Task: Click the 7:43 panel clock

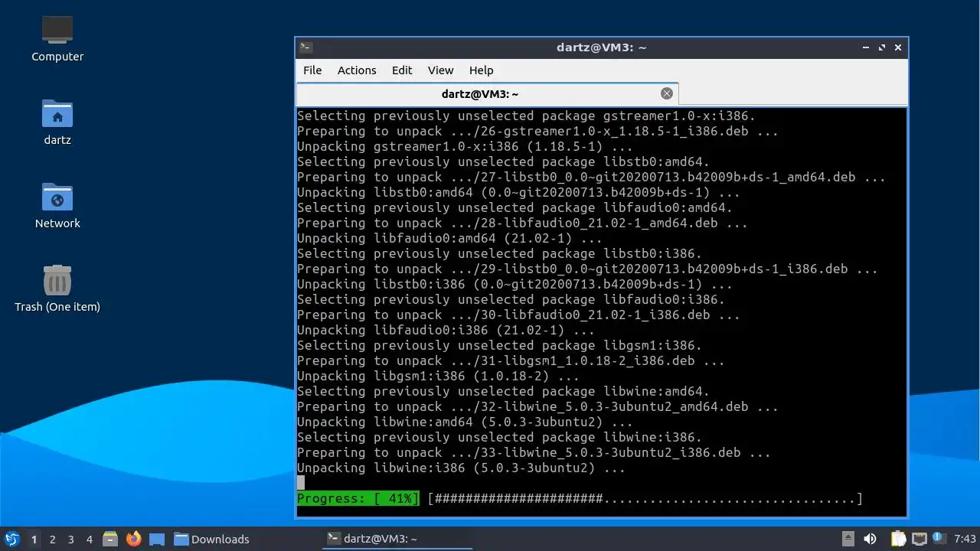Action: (x=965, y=539)
